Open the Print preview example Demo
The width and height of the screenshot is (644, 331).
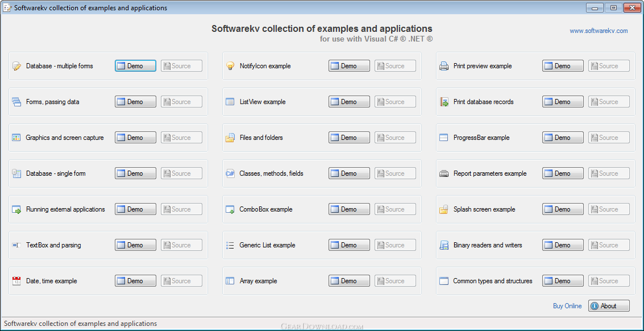click(563, 66)
